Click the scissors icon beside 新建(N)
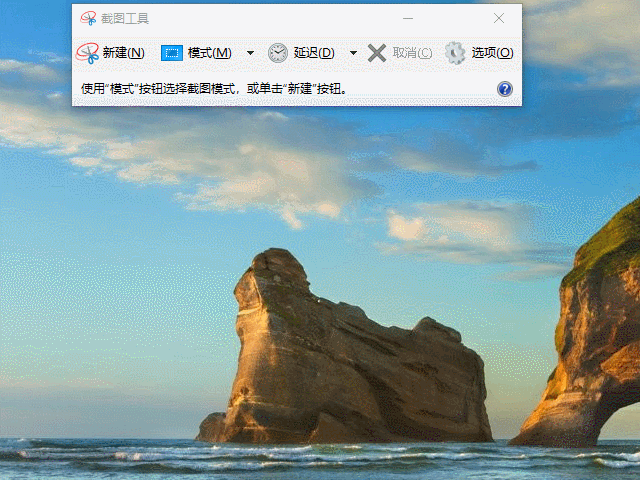Screen dimensions: 640x480 [x=87, y=53]
